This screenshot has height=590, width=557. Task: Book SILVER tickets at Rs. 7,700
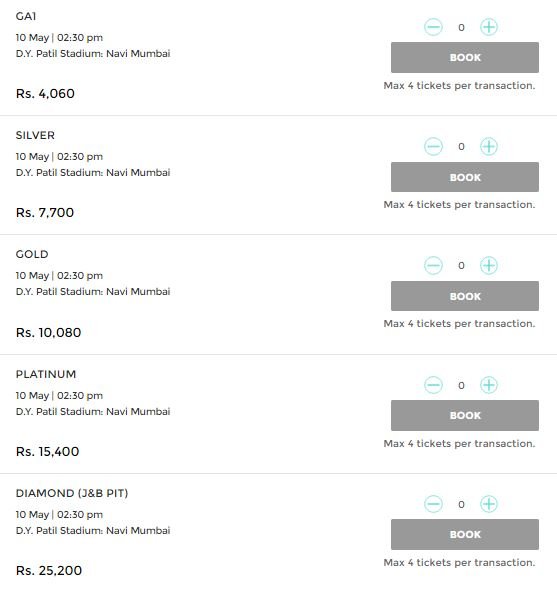coord(465,177)
